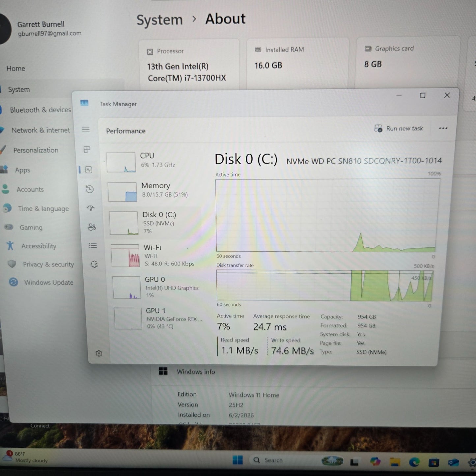
Task: Open Outlook icon on taskbar
Action: tap(454, 463)
